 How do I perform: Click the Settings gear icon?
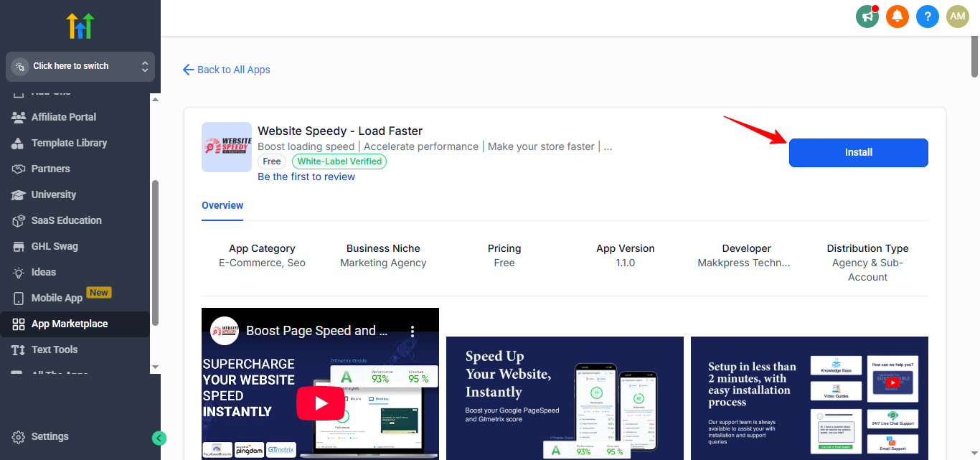19,436
